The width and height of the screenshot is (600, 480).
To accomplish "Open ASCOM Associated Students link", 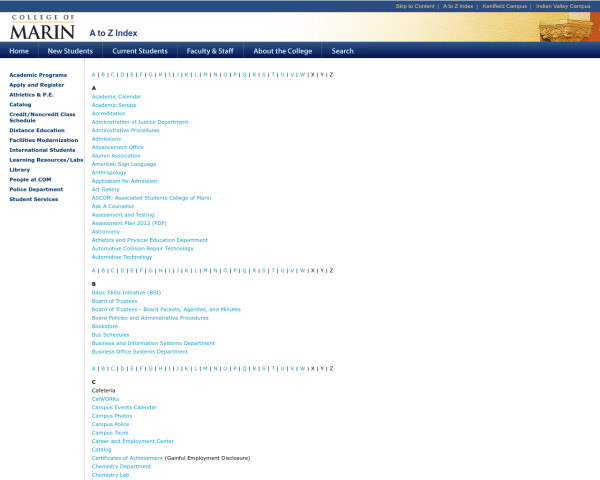I will [x=151, y=198].
